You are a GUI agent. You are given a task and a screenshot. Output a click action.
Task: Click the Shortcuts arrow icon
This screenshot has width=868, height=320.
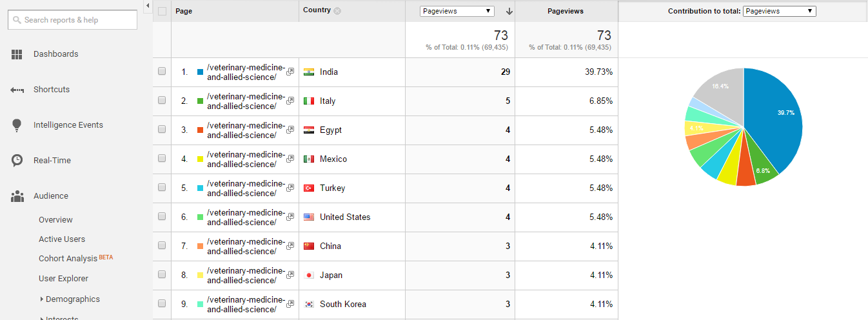coord(17,90)
